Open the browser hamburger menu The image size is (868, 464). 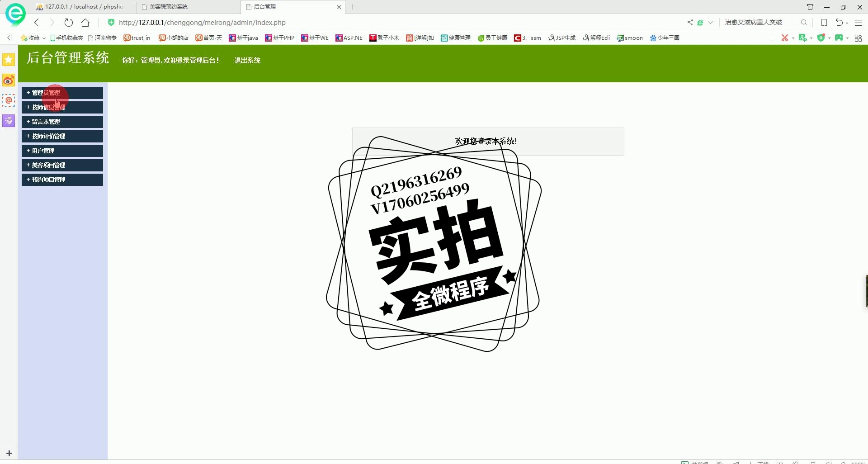tap(859, 22)
